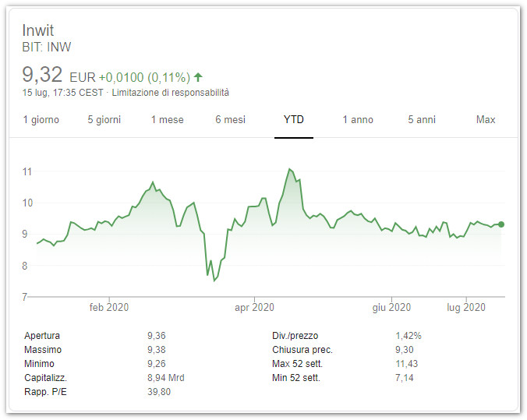The image size is (527, 420).
Task: Click the 52-week high 11,43
Action: (407, 364)
